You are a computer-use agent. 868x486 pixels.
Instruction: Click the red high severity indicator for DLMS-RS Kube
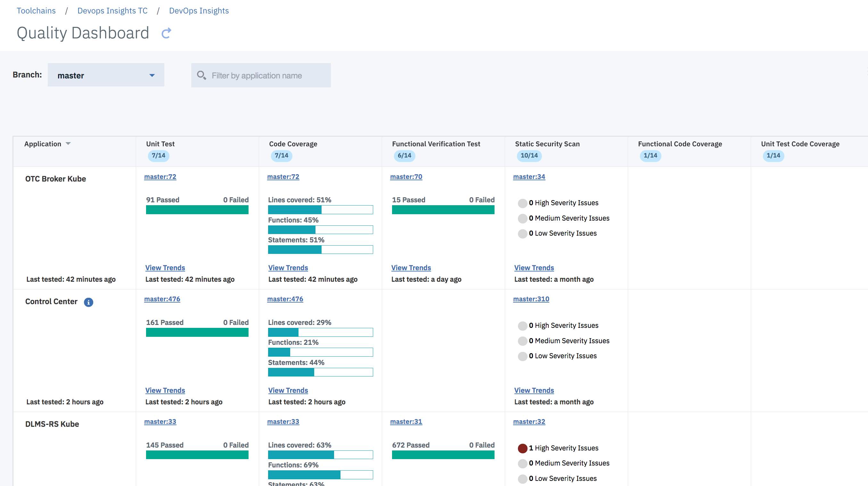(x=522, y=448)
